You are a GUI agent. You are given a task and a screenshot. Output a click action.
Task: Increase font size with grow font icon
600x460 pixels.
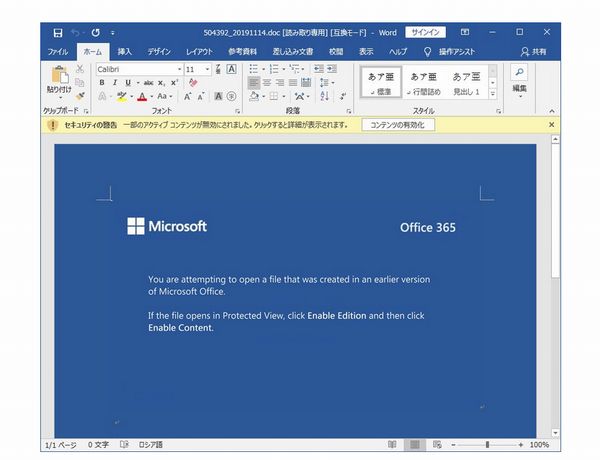click(x=188, y=96)
